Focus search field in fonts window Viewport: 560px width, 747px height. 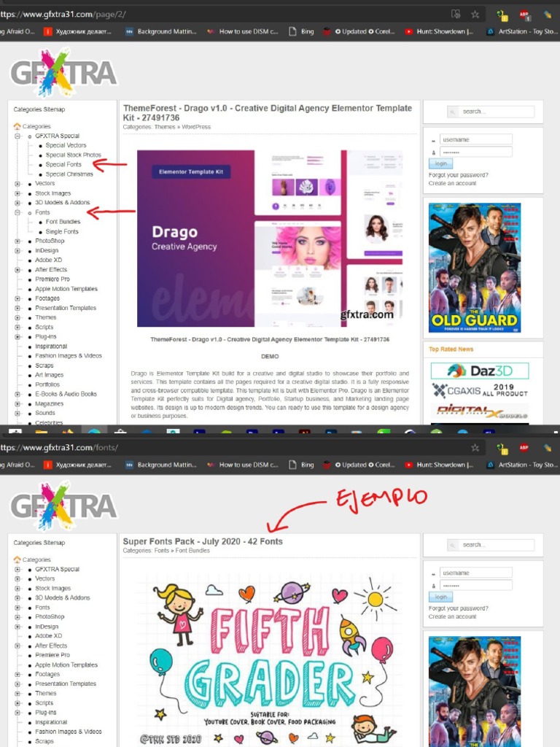click(x=496, y=545)
